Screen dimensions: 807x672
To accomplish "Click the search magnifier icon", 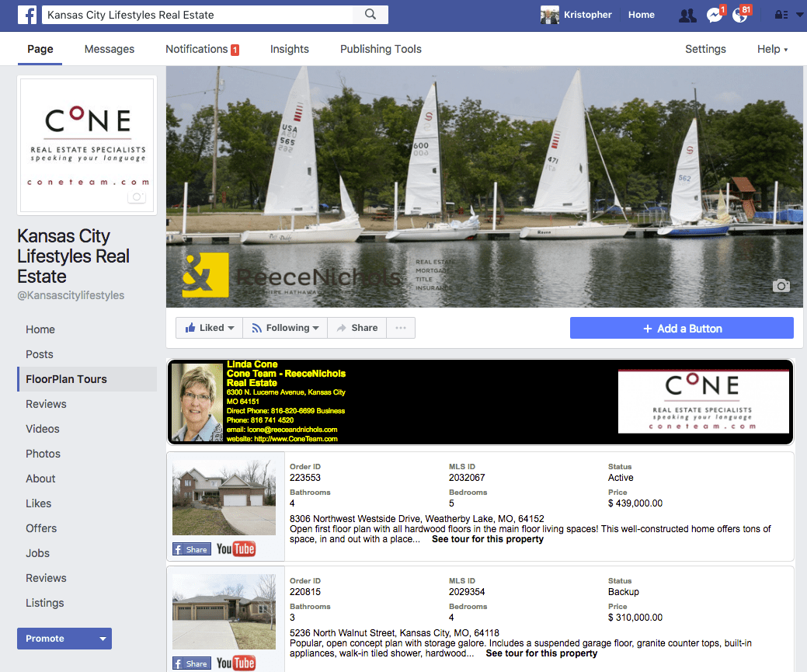I will coord(370,15).
